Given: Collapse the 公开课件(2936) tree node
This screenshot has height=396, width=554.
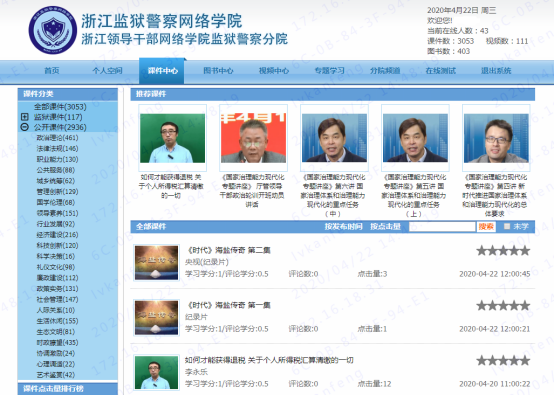Looking at the screenshot, I should (x=24, y=127).
